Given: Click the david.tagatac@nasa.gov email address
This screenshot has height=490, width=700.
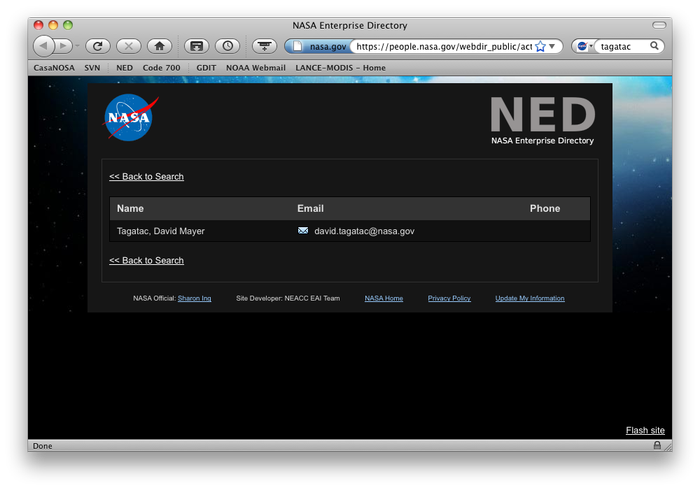Looking at the screenshot, I should point(364,231).
